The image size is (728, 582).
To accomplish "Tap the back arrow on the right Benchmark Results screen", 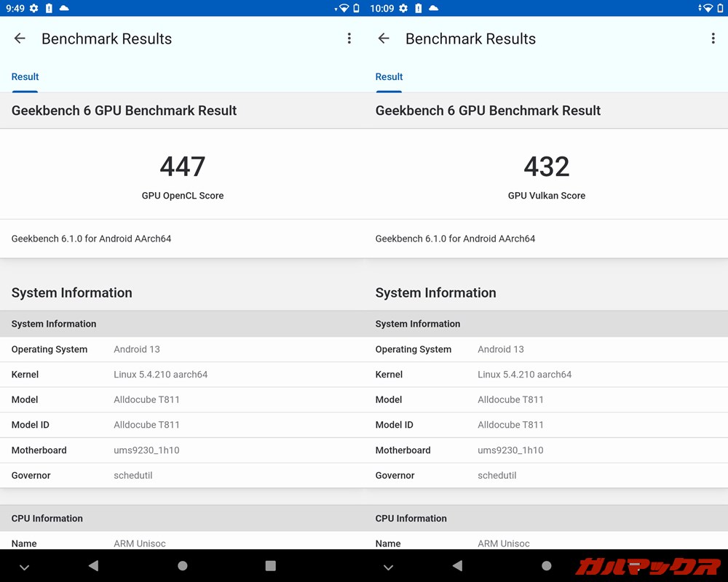I will pyautogui.click(x=384, y=39).
